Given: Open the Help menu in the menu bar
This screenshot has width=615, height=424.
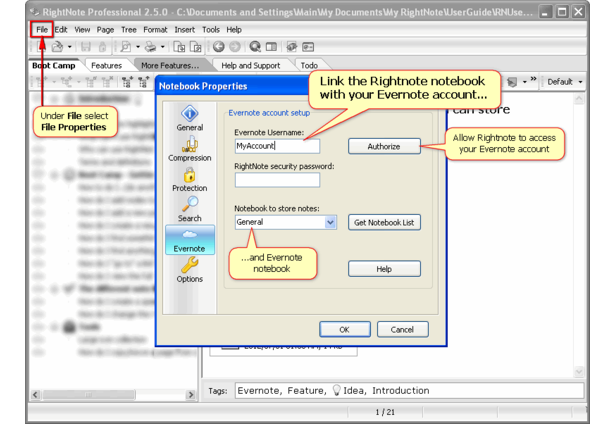Looking at the screenshot, I should click(x=234, y=29).
